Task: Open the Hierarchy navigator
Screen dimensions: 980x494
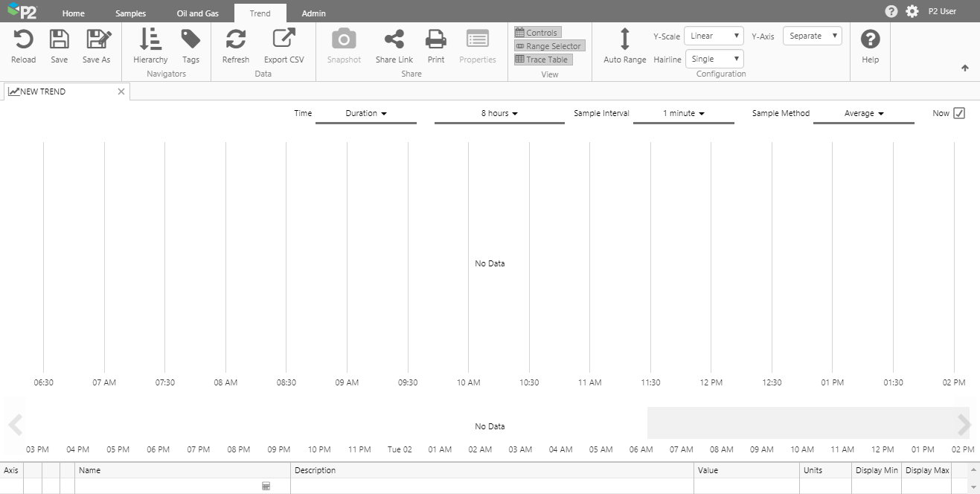Action: [x=150, y=40]
